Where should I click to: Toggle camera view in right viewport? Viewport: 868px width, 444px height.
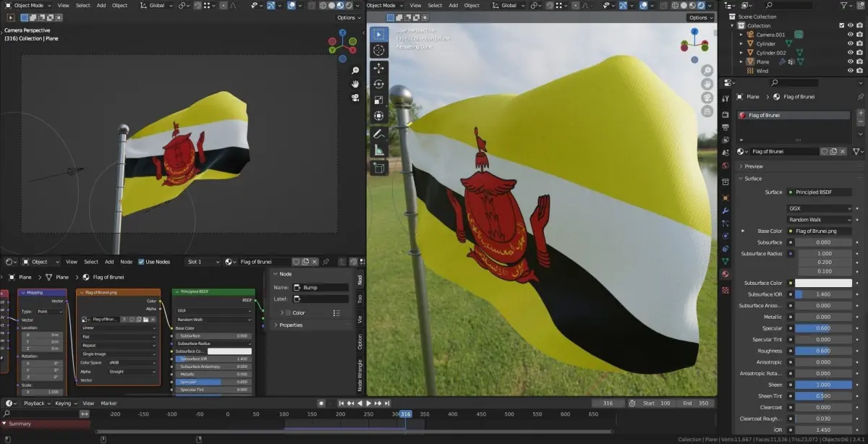pos(707,97)
